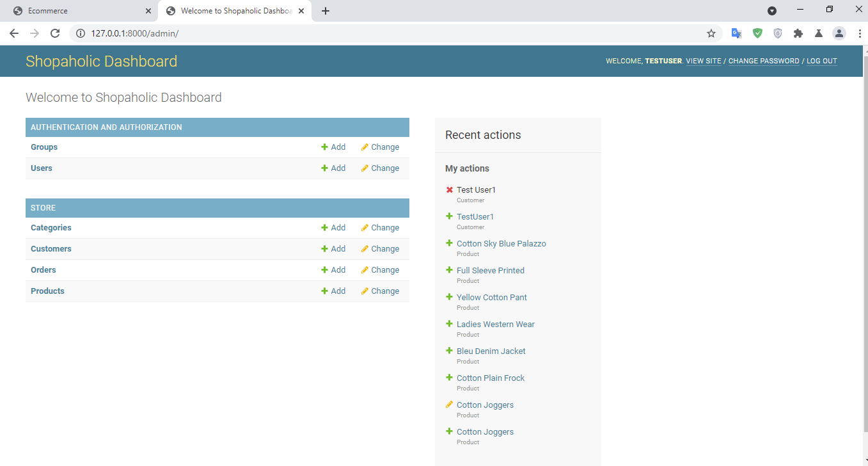Switch to the Ecommerce tab

pyautogui.click(x=81, y=11)
